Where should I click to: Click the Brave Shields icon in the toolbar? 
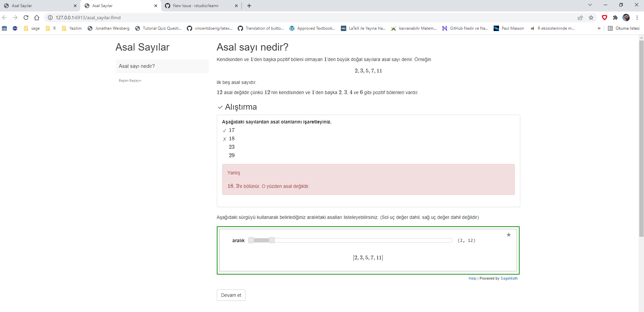[604, 18]
